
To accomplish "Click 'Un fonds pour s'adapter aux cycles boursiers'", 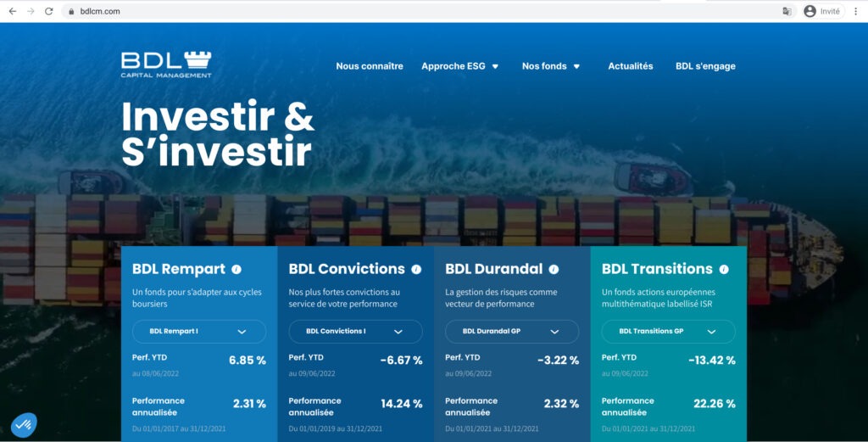I will tap(197, 298).
